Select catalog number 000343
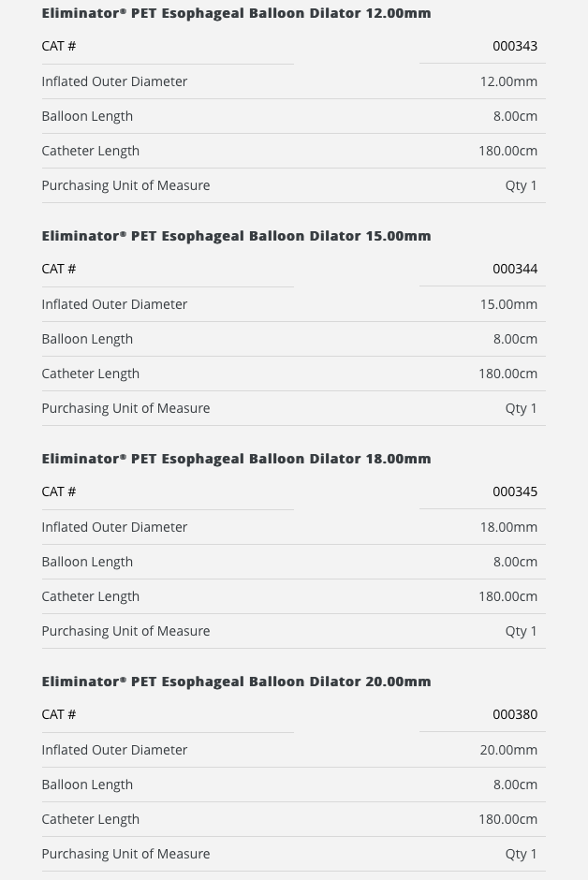Image resolution: width=588 pixels, height=880 pixels. pyautogui.click(x=515, y=46)
